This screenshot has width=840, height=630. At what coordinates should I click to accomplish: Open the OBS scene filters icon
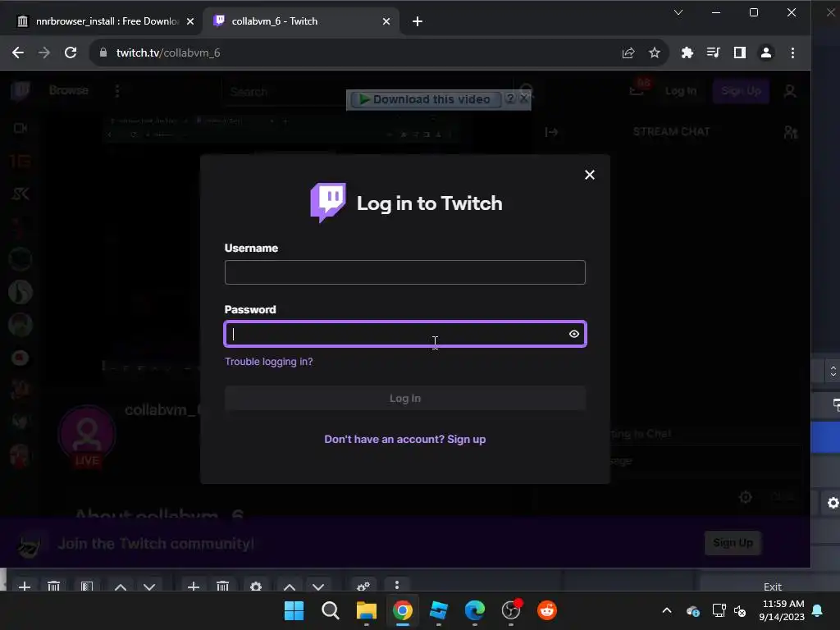tap(87, 586)
